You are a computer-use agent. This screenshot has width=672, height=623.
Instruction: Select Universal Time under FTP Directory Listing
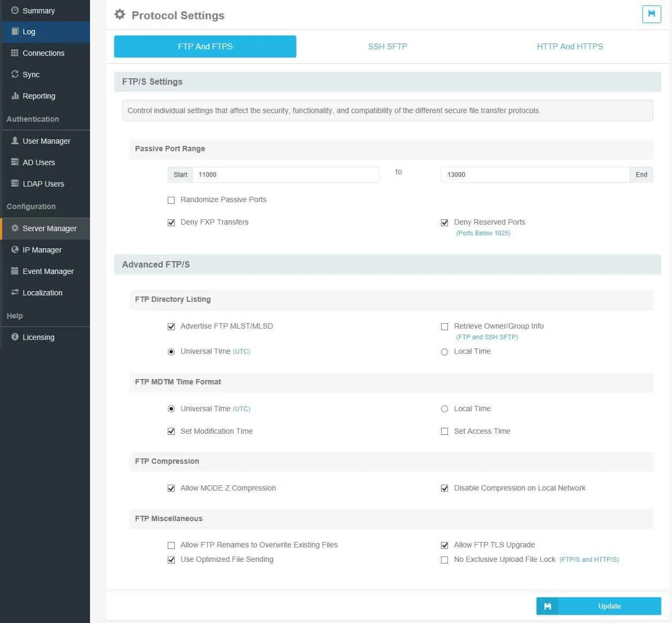[x=171, y=352]
